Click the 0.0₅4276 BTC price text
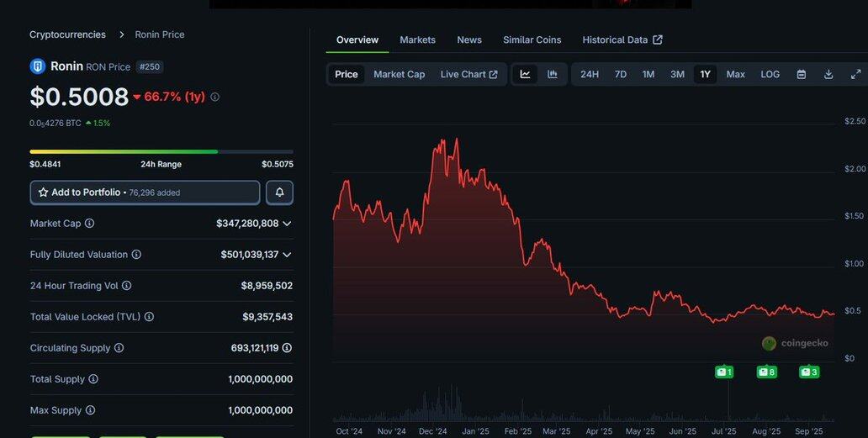The height and width of the screenshot is (438, 868). point(56,124)
